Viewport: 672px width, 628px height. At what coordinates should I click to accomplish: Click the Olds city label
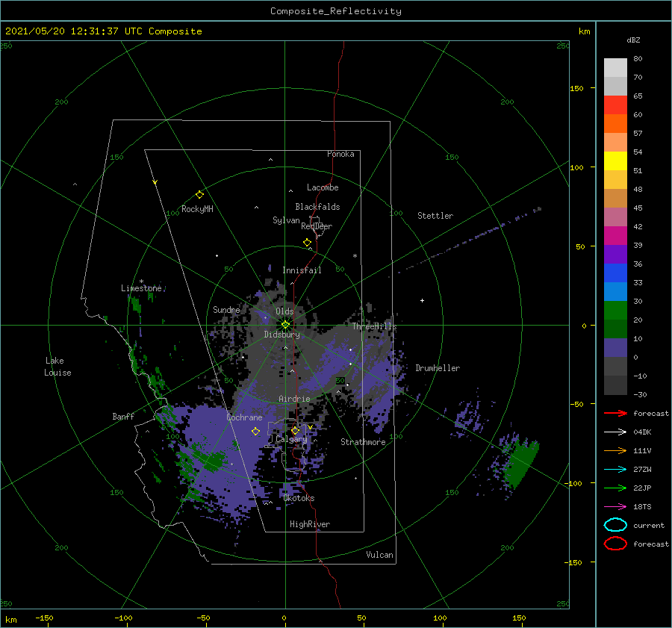click(284, 311)
